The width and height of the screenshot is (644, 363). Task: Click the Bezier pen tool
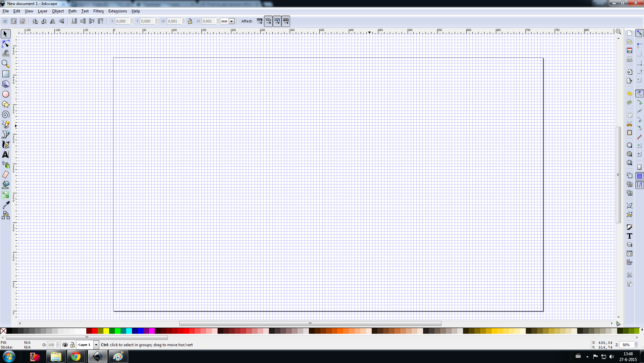(6, 134)
